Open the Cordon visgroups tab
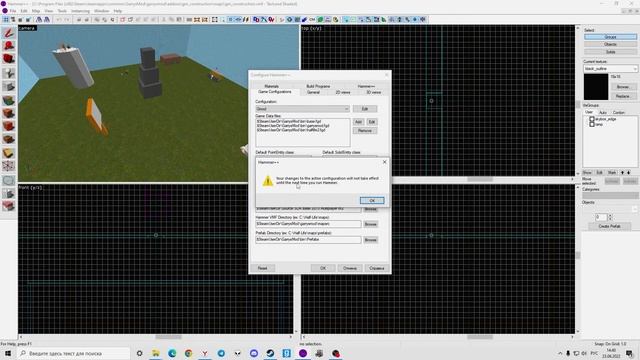Screen dimensions: 640x360 point(619,112)
